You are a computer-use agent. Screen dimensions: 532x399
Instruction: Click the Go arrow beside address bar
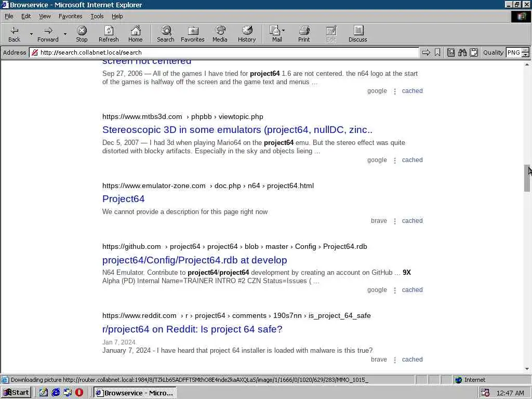pyautogui.click(x=426, y=52)
